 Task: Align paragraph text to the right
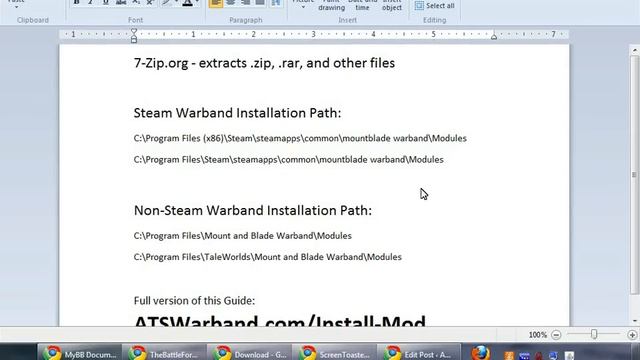point(246,3)
